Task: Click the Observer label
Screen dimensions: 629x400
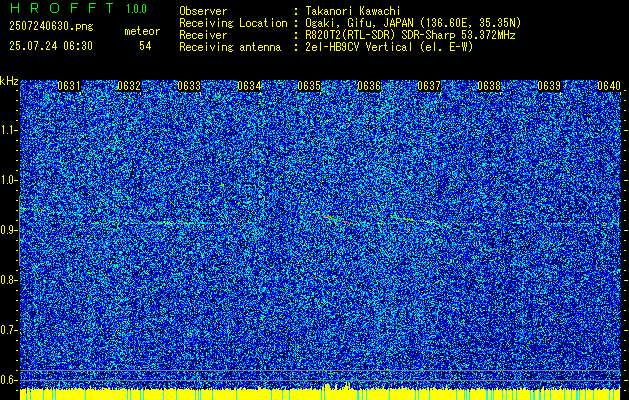Action: (203, 11)
